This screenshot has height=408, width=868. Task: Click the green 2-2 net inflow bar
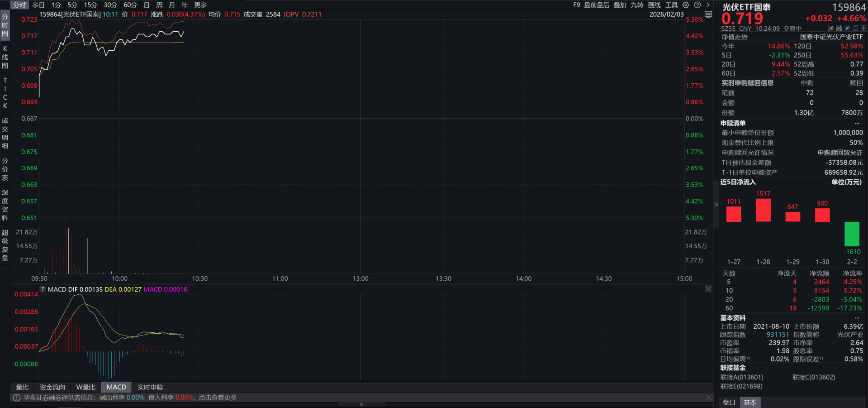[x=852, y=234]
